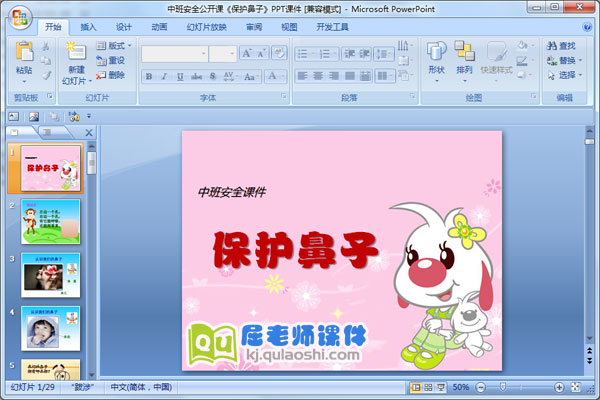The height and width of the screenshot is (400, 600).
Task: Switch to the Slide Show (幻灯片放映) tab
Action: click(207, 27)
